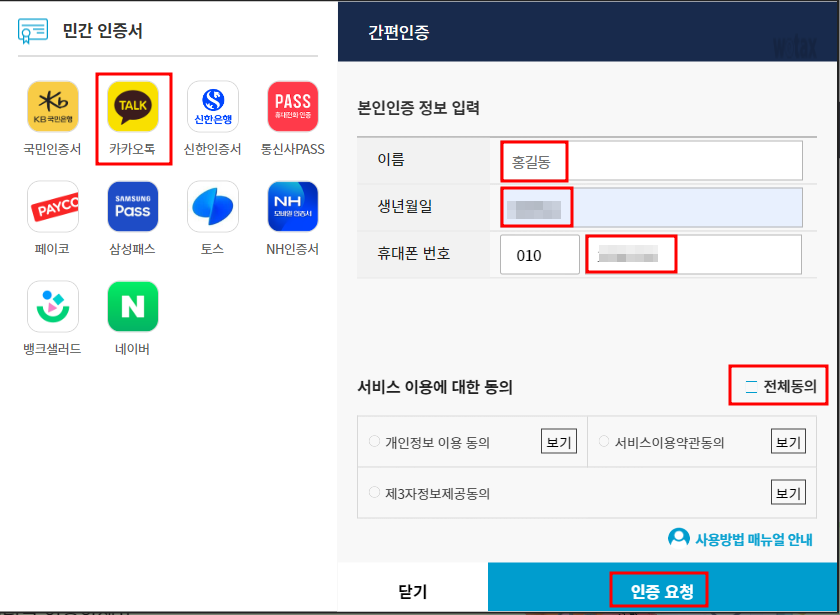Click the 신한인증서 label text
840x615 pixels.
pos(213,149)
